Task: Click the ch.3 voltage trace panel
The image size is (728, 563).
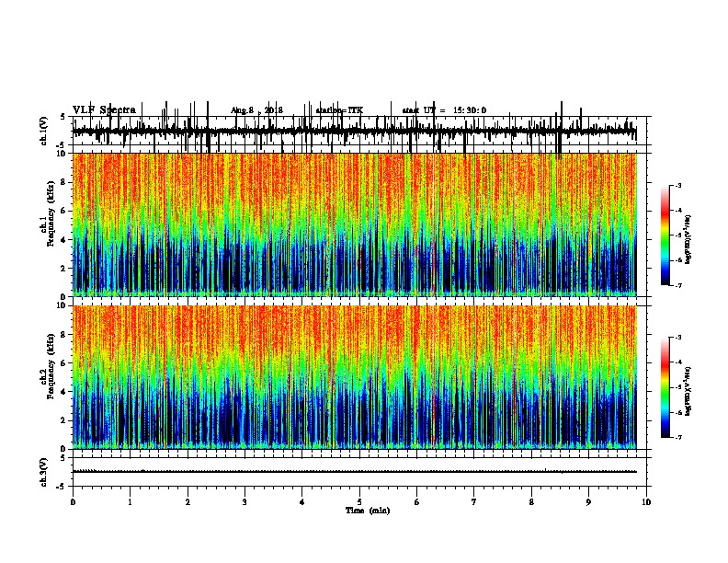Action: pos(359,472)
